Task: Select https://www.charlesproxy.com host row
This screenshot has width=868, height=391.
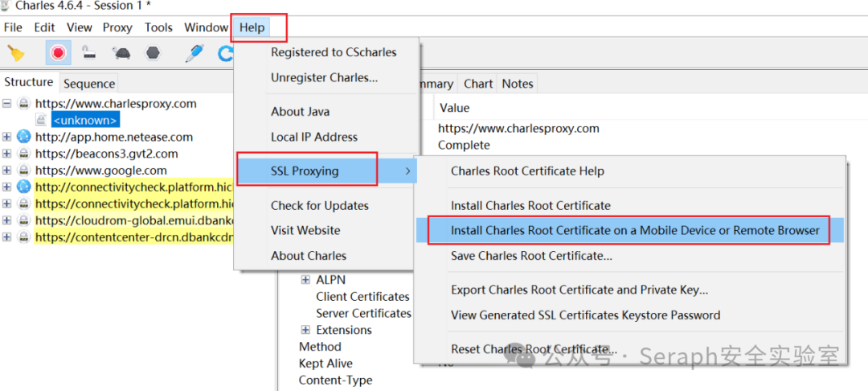Action: point(116,104)
